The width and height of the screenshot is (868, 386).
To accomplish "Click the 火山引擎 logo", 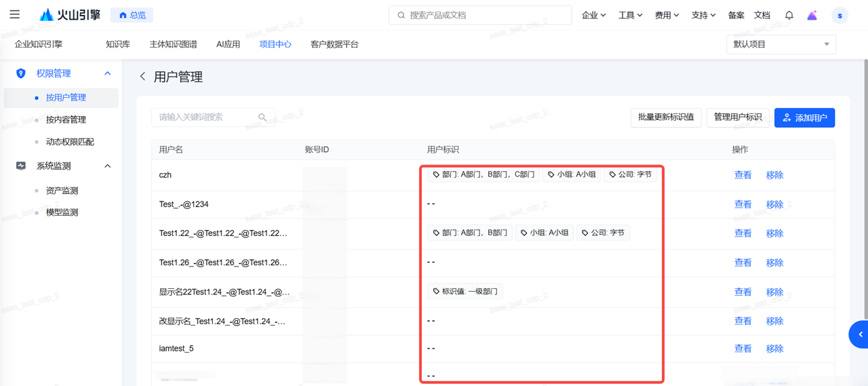I will tap(69, 15).
